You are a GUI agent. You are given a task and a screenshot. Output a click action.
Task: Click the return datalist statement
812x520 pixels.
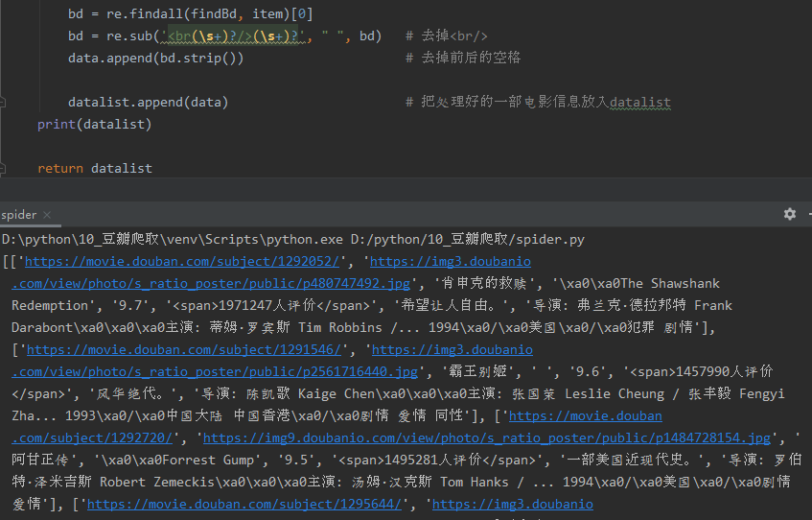point(94,168)
